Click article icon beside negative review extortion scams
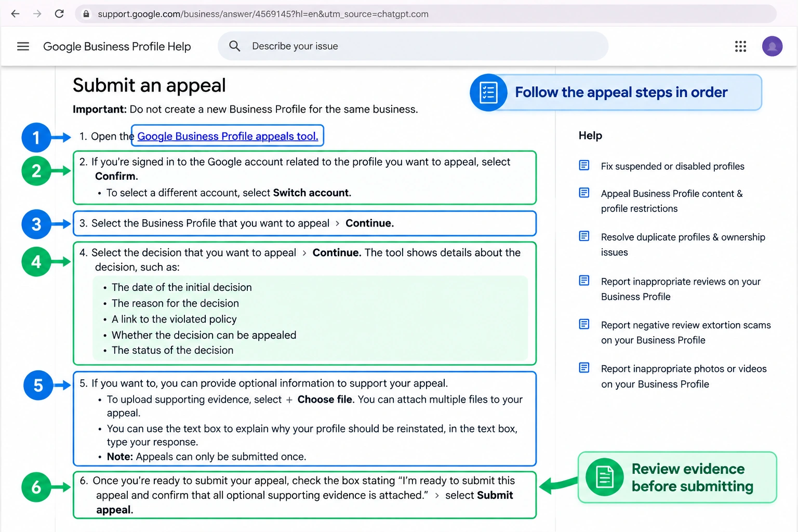This screenshot has width=798, height=532. [x=584, y=324]
